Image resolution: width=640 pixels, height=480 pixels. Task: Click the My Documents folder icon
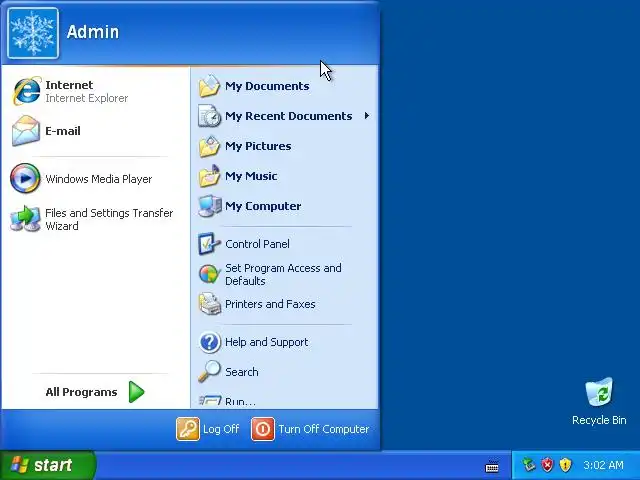pos(209,86)
